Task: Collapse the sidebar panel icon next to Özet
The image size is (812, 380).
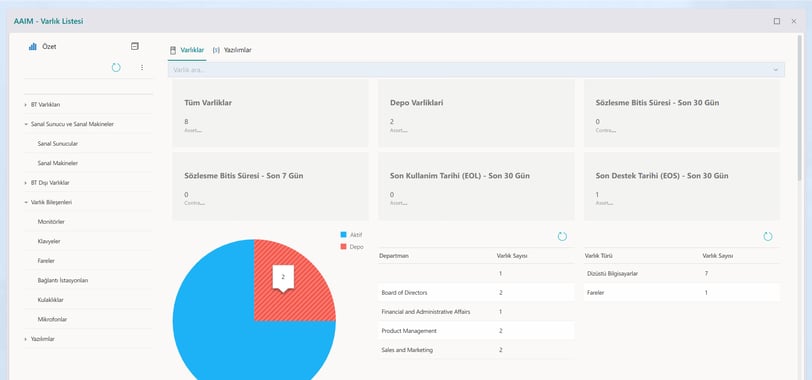Action: (x=135, y=46)
